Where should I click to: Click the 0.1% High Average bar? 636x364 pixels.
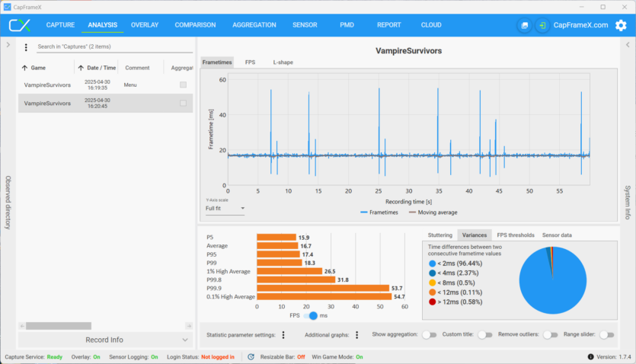(324, 297)
